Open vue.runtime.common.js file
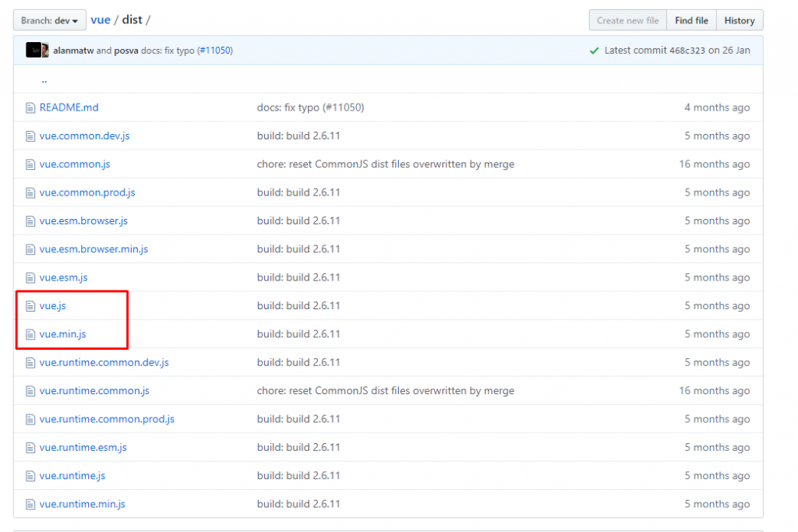 click(x=94, y=390)
